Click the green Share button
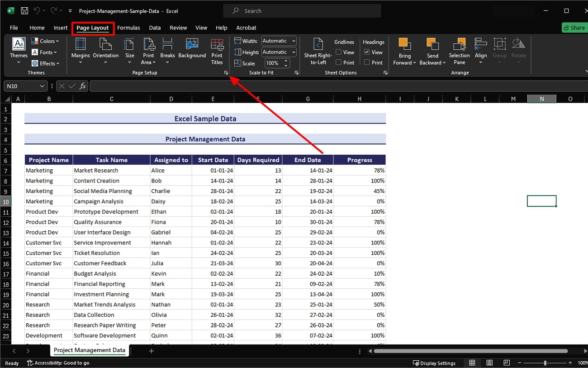The height and width of the screenshot is (368, 588). (574, 28)
